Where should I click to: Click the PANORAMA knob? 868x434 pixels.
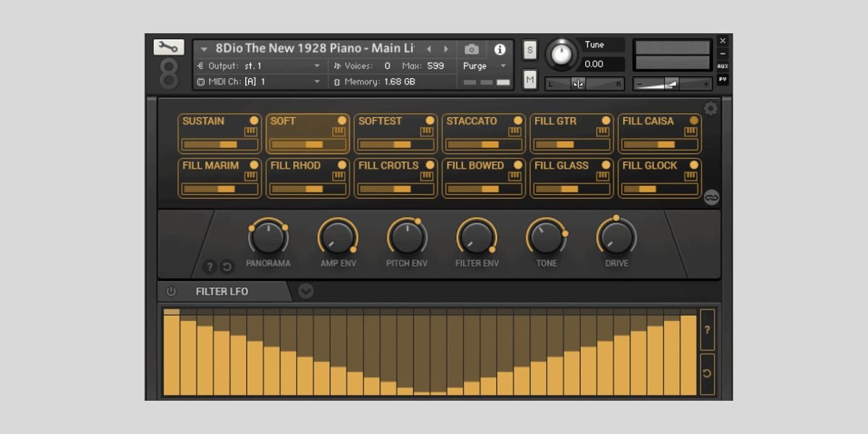(x=268, y=237)
